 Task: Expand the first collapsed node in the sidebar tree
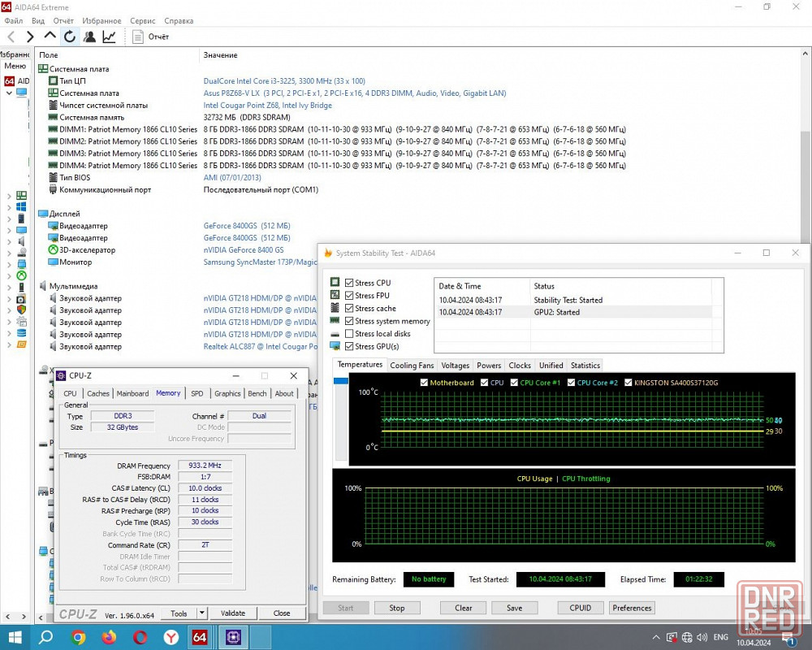click(x=9, y=196)
